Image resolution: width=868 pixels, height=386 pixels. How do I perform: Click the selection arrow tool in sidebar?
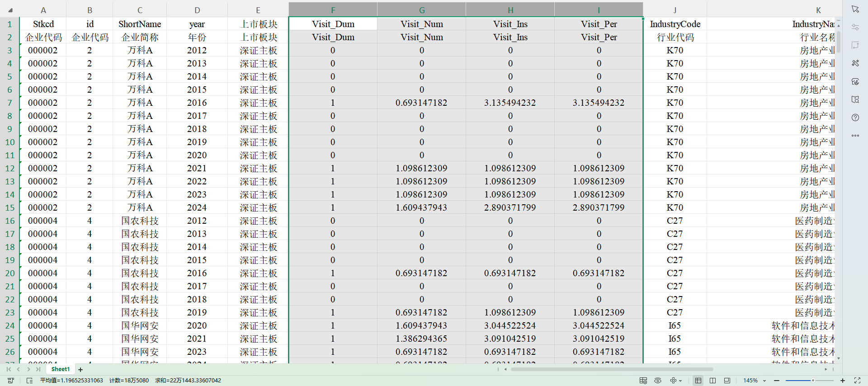click(x=855, y=9)
